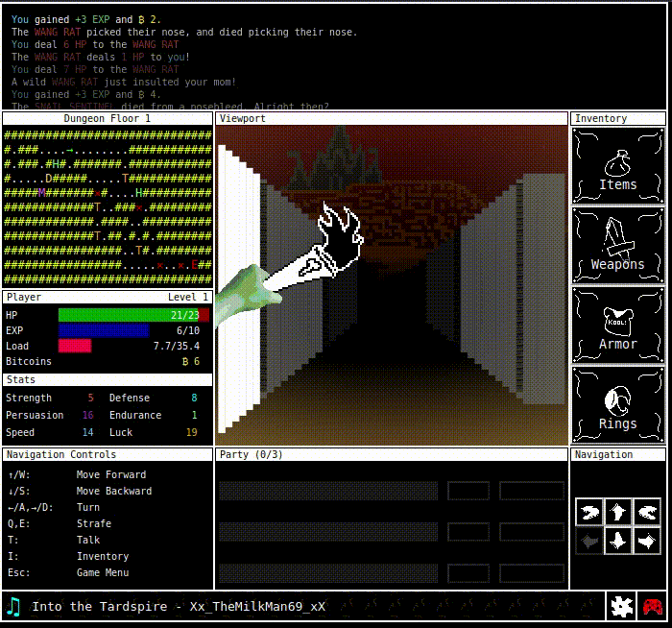The image size is (672, 628).
Task: Select the first empty party slot bar
Action: click(x=328, y=491)
